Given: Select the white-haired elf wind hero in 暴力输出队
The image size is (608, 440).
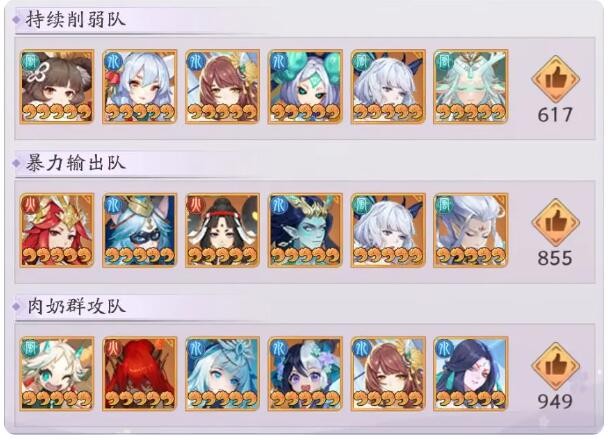Looking at the screenshot, I should pyautogui.click(x=470, y=230).
